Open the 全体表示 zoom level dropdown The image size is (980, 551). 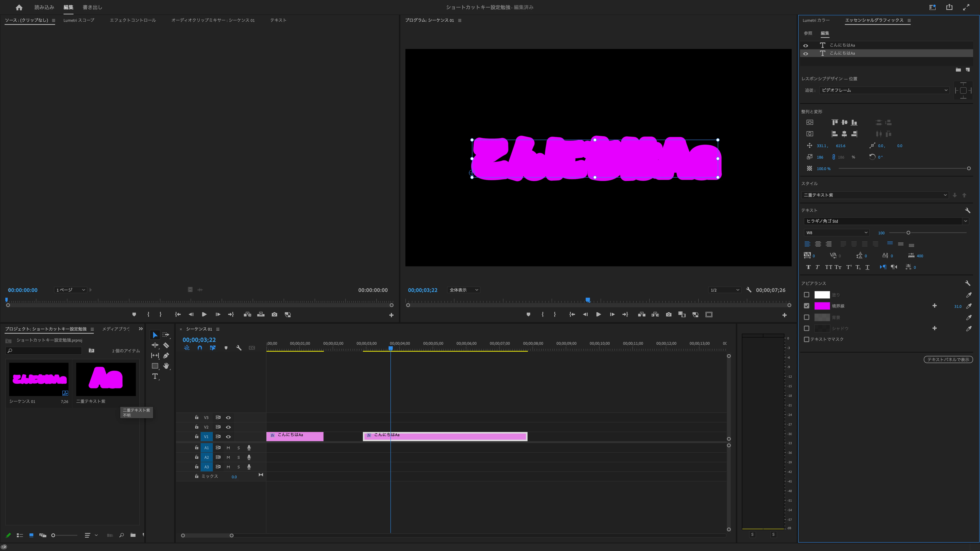463,290
